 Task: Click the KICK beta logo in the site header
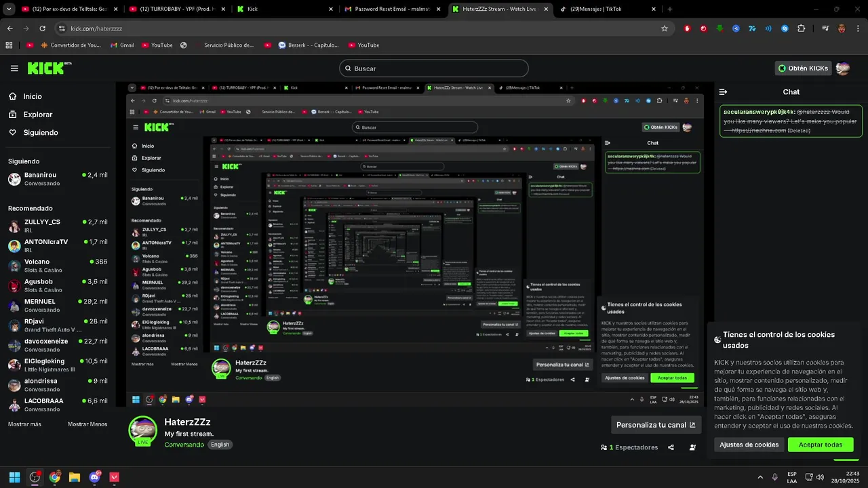click(x=50, y=68)
